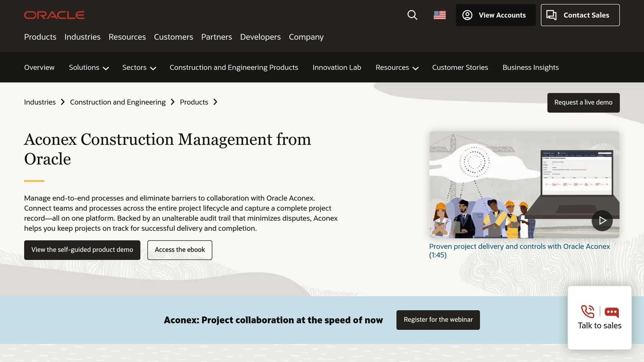Viewport: 644px width, 362px height.
Task: Click the phone icon in Talk to sales
Action: [587, 312]
